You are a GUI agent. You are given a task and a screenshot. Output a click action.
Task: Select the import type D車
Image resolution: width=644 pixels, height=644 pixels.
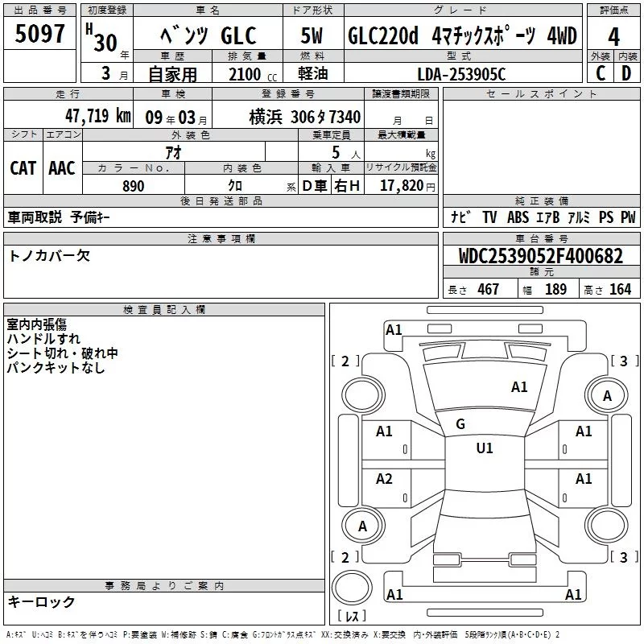click(315, 186)
